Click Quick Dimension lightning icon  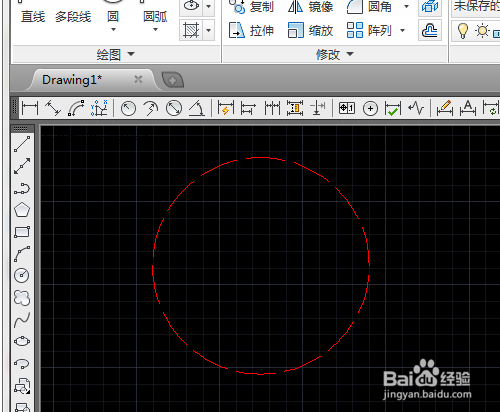tap(226, 108)
